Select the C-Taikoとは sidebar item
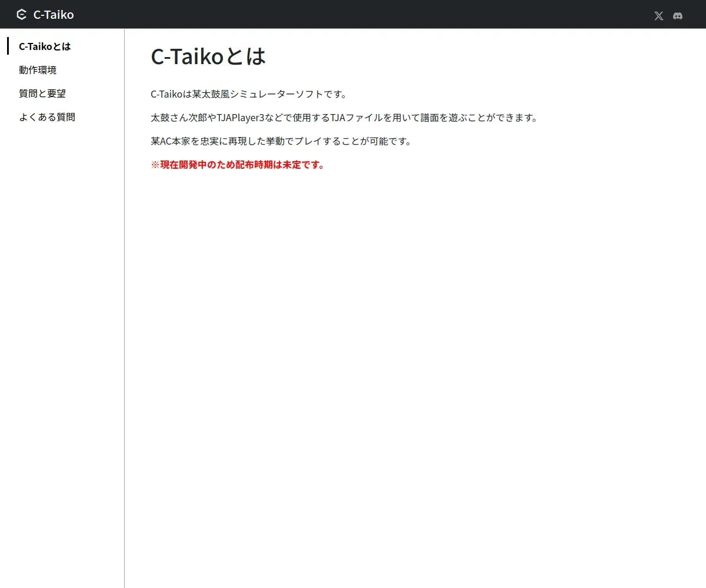Viewport: 706px width, 588px height. 45,46
